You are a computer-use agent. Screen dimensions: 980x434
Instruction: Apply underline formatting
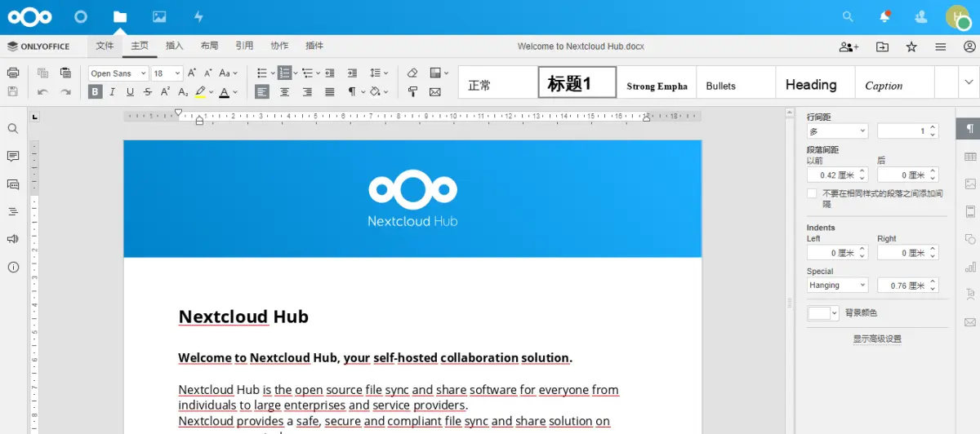coord(131,92)
